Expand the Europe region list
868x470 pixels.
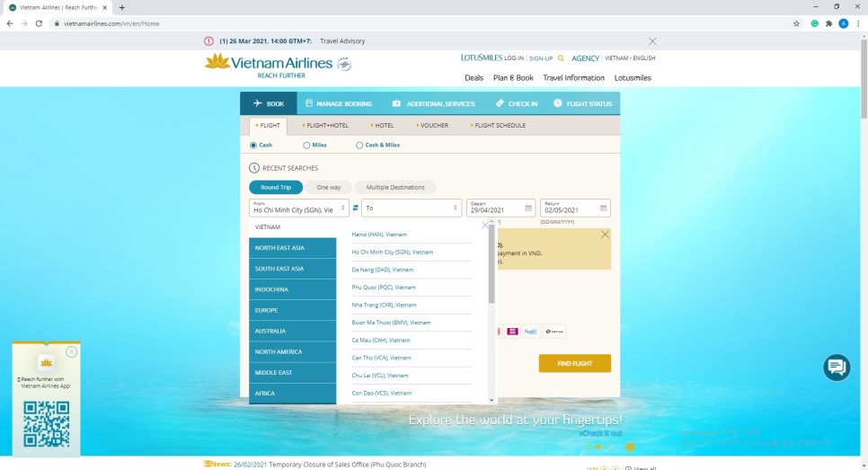292,310
